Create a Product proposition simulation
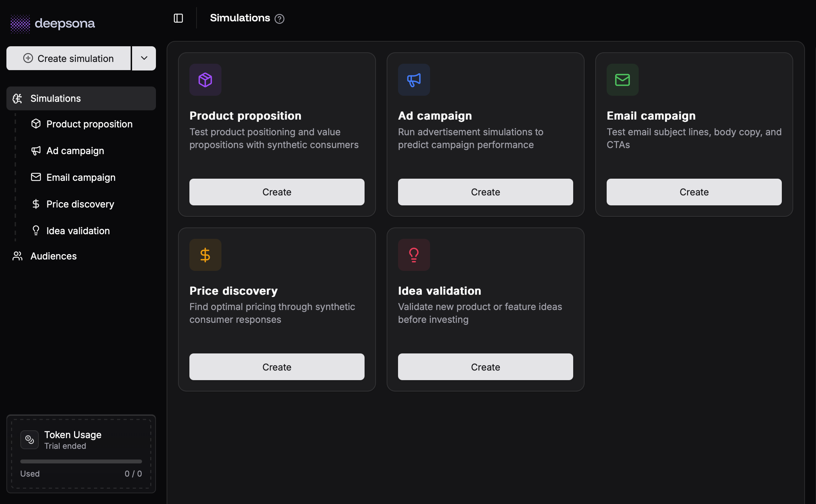This screenshot has width=816, height=504. 277,192
